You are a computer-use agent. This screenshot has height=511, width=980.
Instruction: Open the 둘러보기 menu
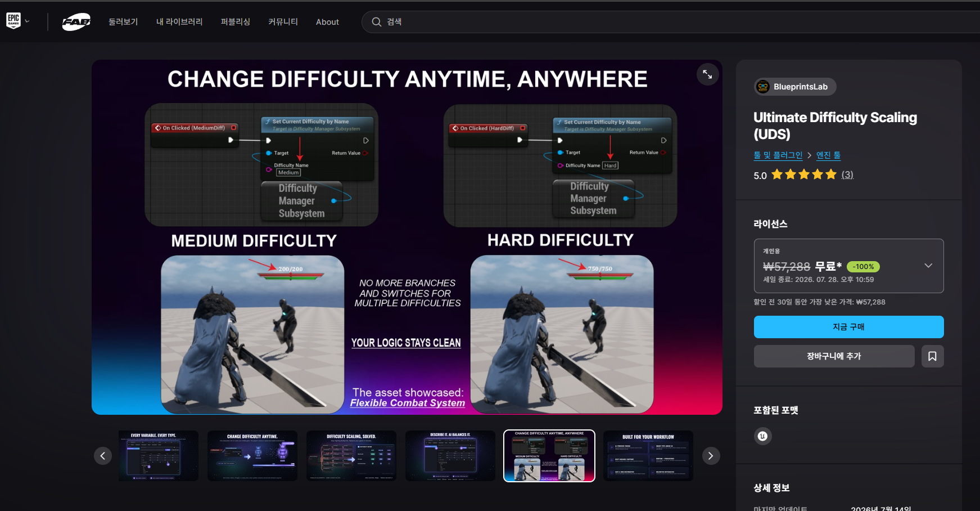123,22
